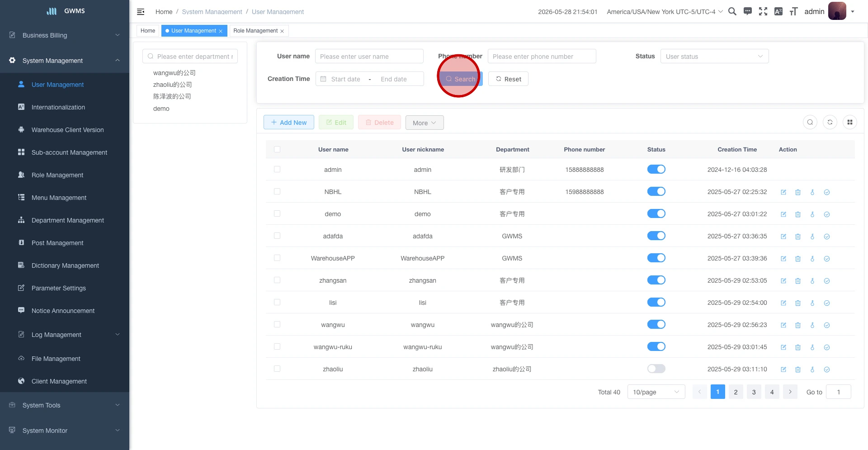Go to next page arrow in pagination
Screen dimensions: 868x450
click(790, 392)
